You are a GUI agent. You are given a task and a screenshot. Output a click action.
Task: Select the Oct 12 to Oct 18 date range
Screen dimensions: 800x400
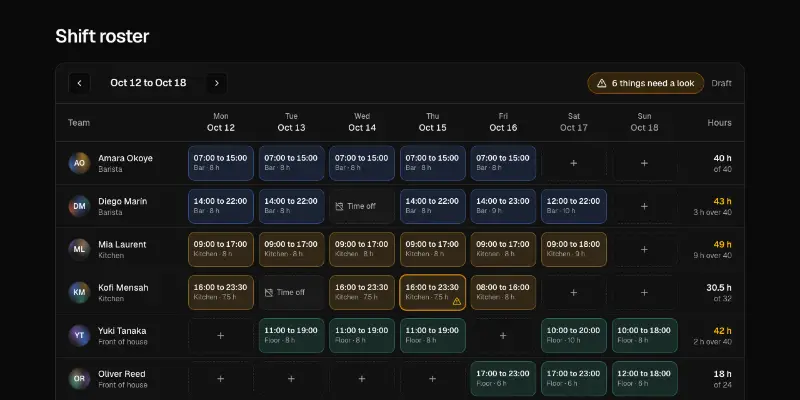pos(148,83)
